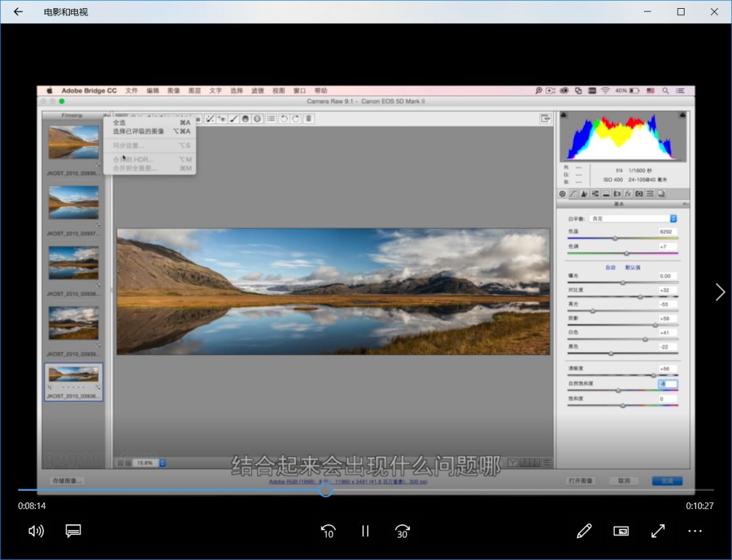Select 全选 in the Filmstrip popup menu
732x560 pixels.
coord(119,123)
